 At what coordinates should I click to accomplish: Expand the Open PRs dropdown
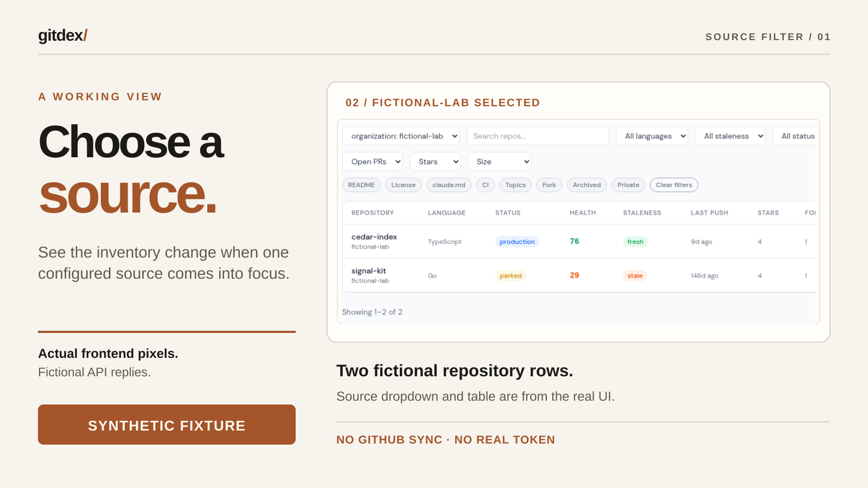tap(373, 162)
